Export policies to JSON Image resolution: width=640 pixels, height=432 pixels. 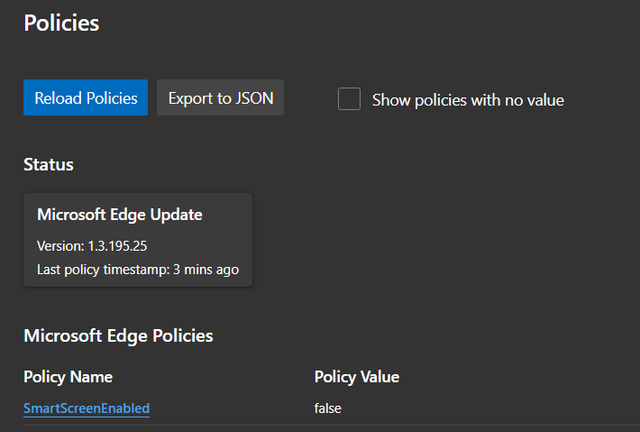tap(220, 98)
